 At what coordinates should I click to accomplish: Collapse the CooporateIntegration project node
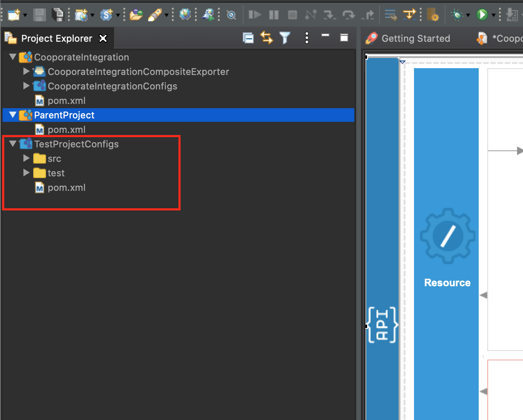coord(13,57)
